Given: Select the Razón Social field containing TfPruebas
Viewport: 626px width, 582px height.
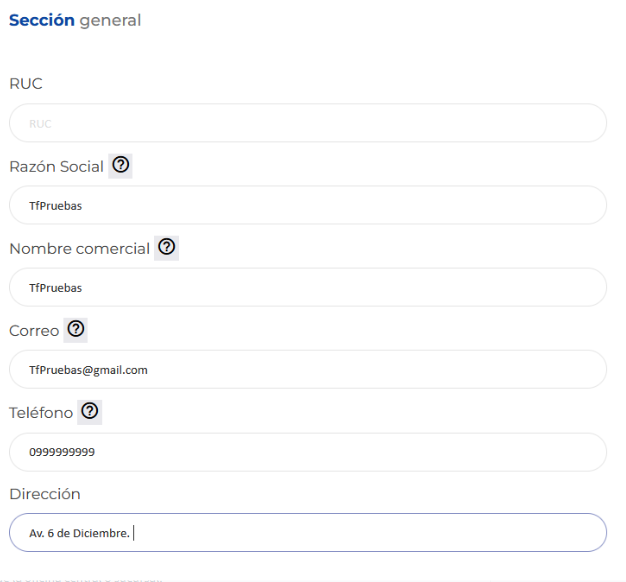Looking at the screenshot, I should (x=308, y=205).
